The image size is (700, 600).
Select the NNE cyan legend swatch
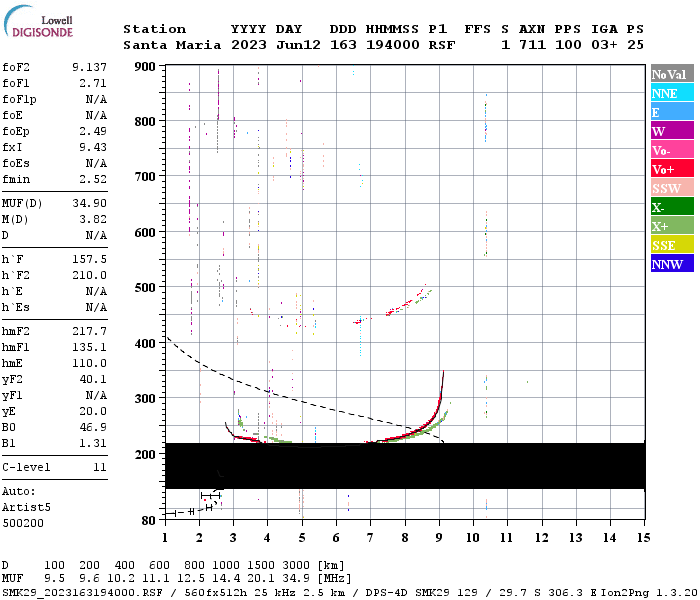tap(672, 93)
